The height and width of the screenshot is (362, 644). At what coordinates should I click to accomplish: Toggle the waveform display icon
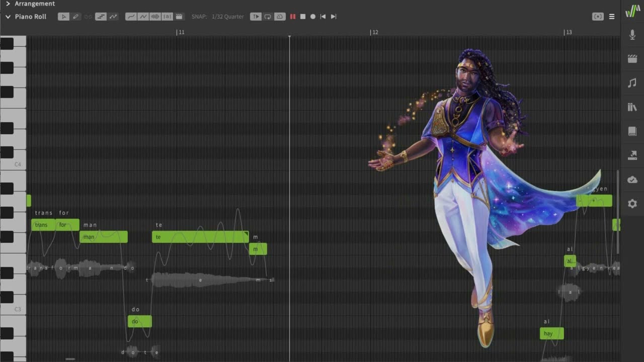[x=155, y=17]
